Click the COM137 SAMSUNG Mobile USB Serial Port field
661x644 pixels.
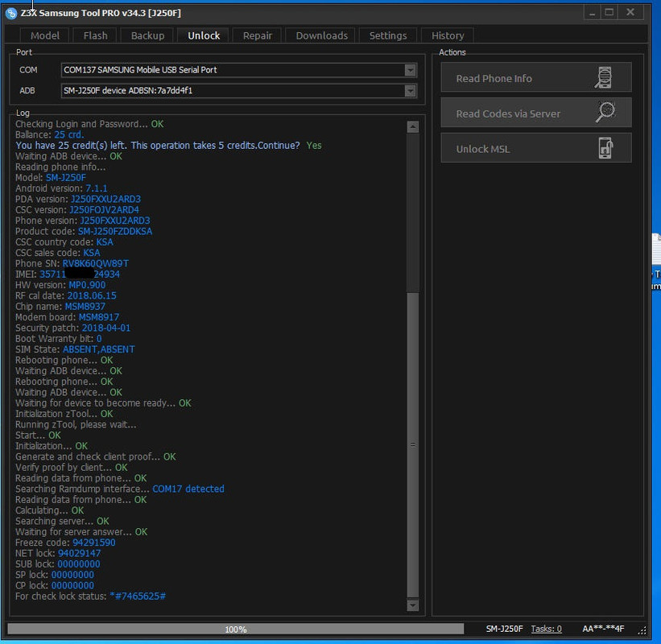238,70
